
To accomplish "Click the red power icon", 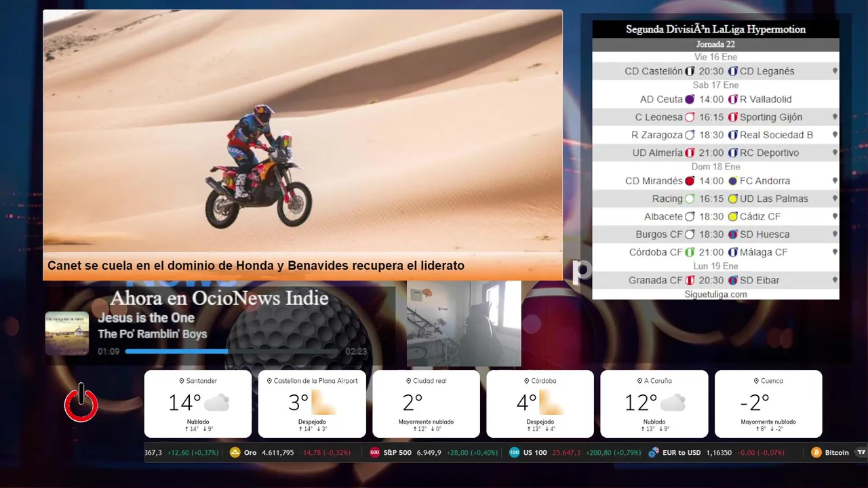I will pos(81,403).
